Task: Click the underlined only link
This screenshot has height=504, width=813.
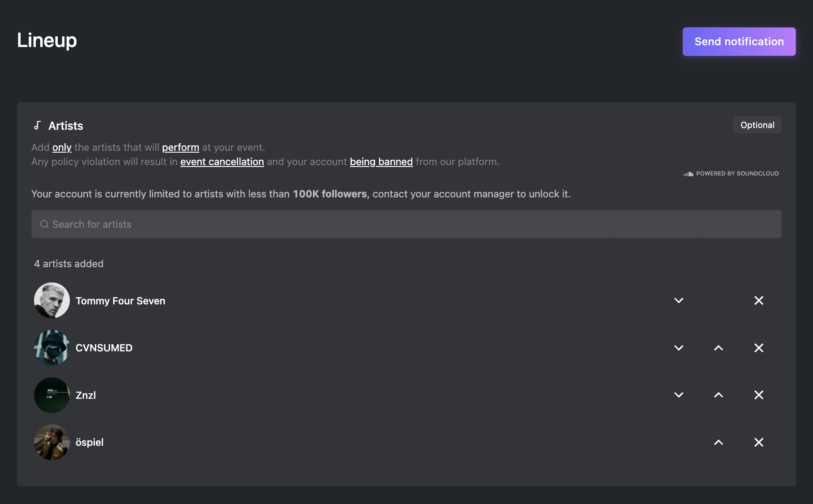Action: pyautogui.click(x=62, y=147)
